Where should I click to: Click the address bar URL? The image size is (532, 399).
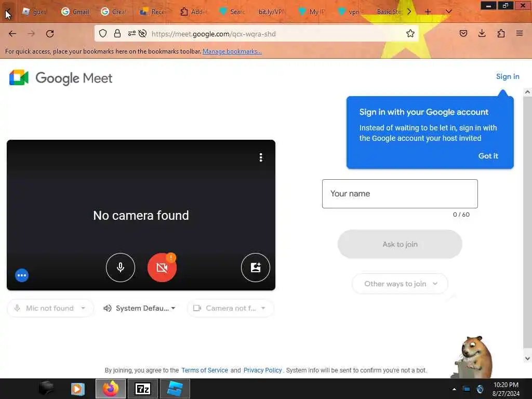click(214, 34)
